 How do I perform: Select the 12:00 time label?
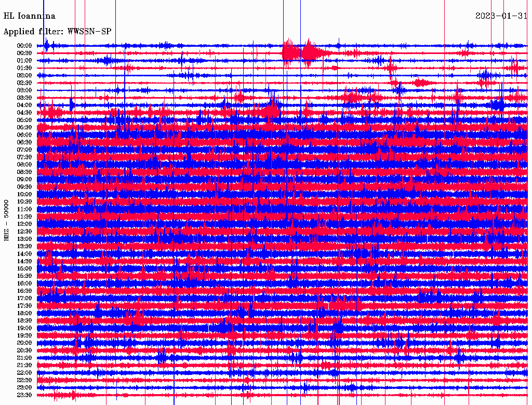point(24,224)
